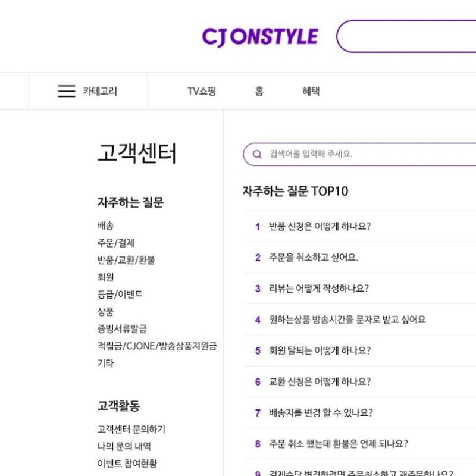Click the 고객활동 section heading
476x476 pixels.
pyautogui.click(x=118, y=406)
